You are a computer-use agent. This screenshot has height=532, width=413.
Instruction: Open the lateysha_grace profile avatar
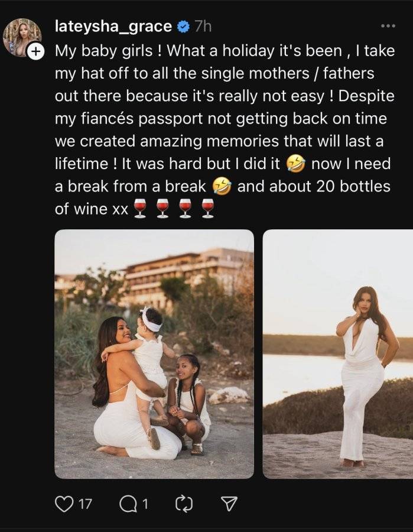tap(22, 37)
